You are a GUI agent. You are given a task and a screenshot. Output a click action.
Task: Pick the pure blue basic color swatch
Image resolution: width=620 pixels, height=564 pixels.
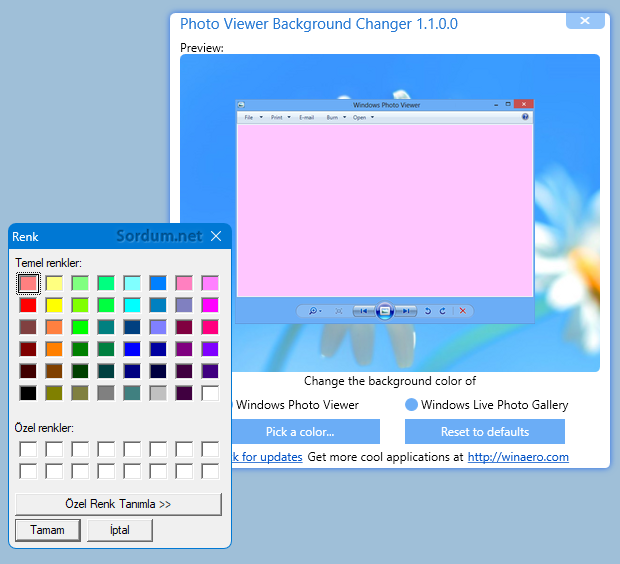[132, 350]
